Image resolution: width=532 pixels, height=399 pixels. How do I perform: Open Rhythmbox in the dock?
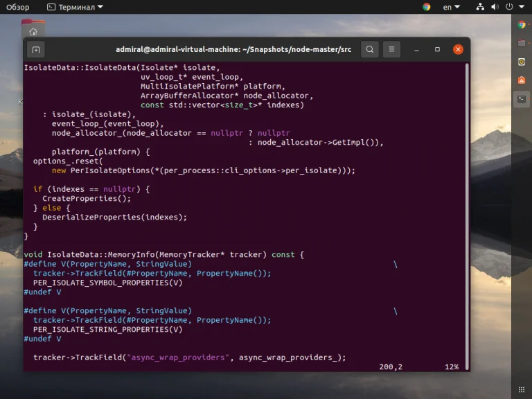(x=522, y=62)
